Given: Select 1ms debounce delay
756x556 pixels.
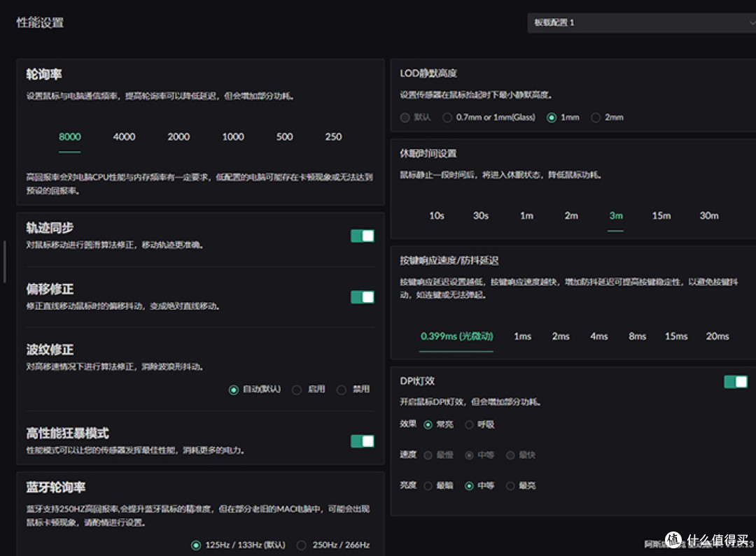Looking at the screenshot, I should click(523, 336).
